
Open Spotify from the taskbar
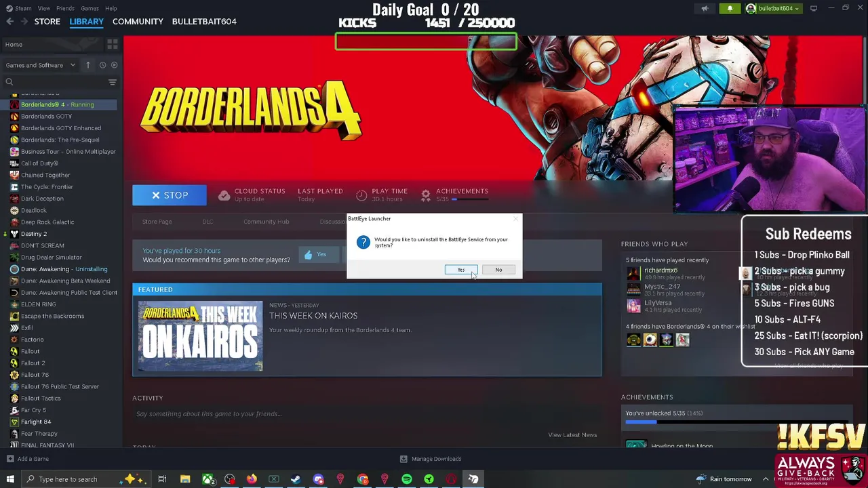(407, 479)
